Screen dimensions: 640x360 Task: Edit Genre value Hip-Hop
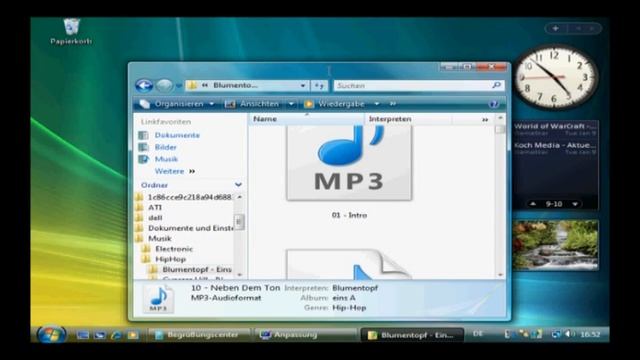point(349,308)
